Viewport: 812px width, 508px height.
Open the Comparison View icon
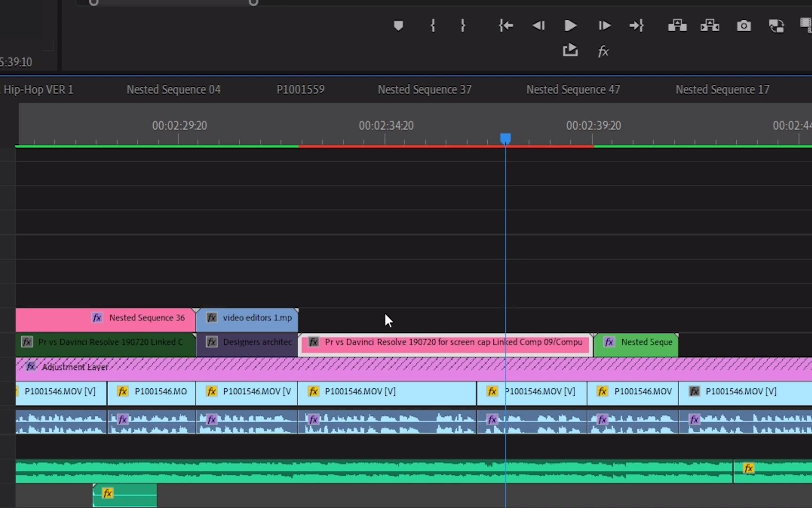pos(776,26)
